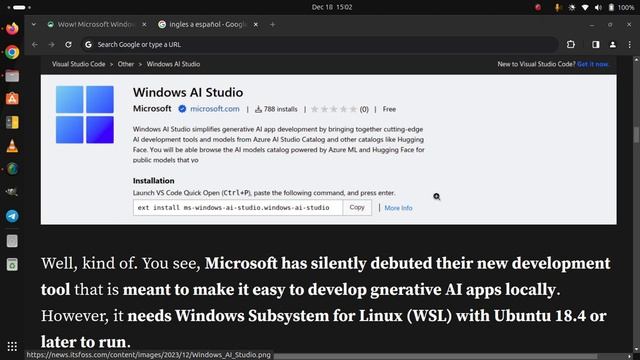Switch to 'Wow! Microsoft Windo…' tab
This screenshot has width=640, height=360.
tap(97, 24)
